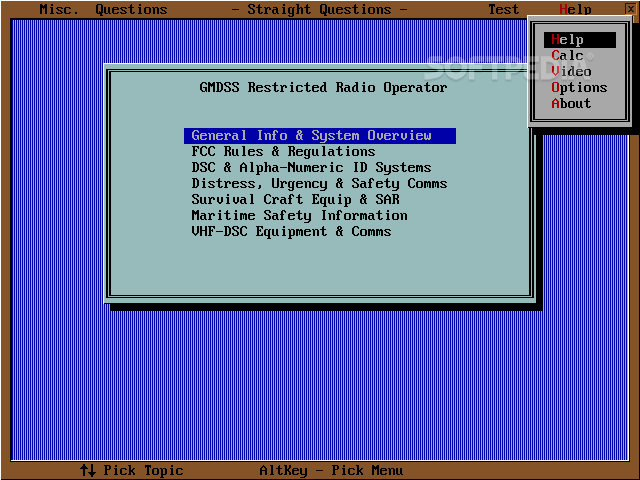The width and height of the screenshot is (640, 480).
Task: Click the GMDSS Restricted Radio Operator heading
Action: (x=323, y=87)
